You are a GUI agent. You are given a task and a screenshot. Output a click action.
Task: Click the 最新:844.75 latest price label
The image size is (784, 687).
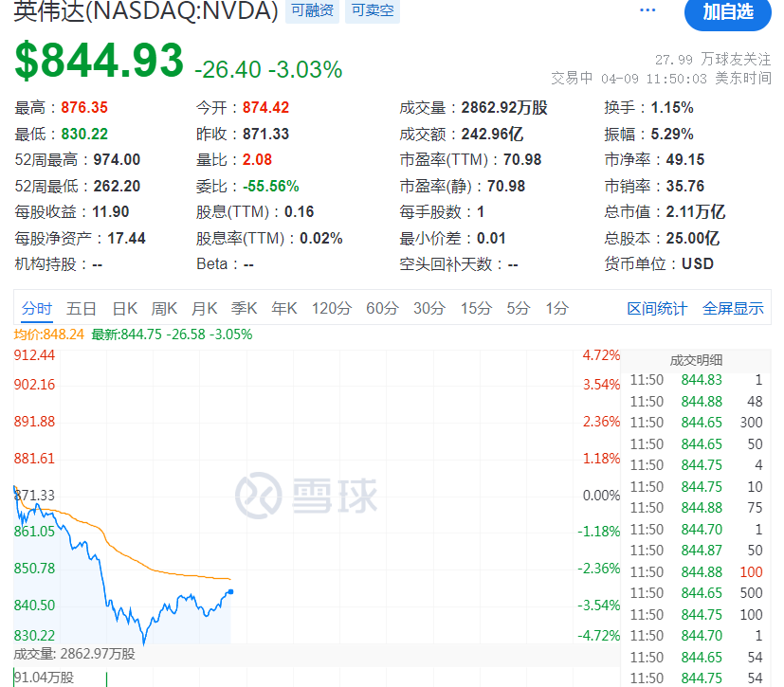tap(172, 334)
